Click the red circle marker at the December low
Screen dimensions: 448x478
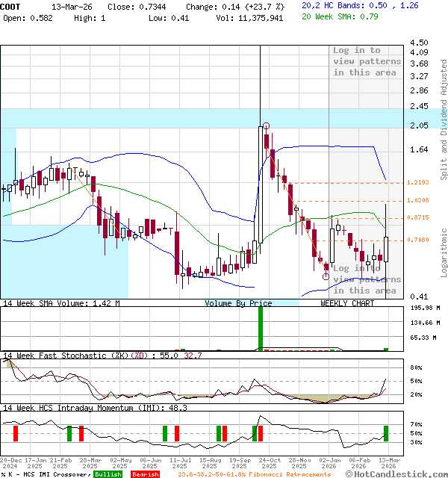tap(326, 276)
